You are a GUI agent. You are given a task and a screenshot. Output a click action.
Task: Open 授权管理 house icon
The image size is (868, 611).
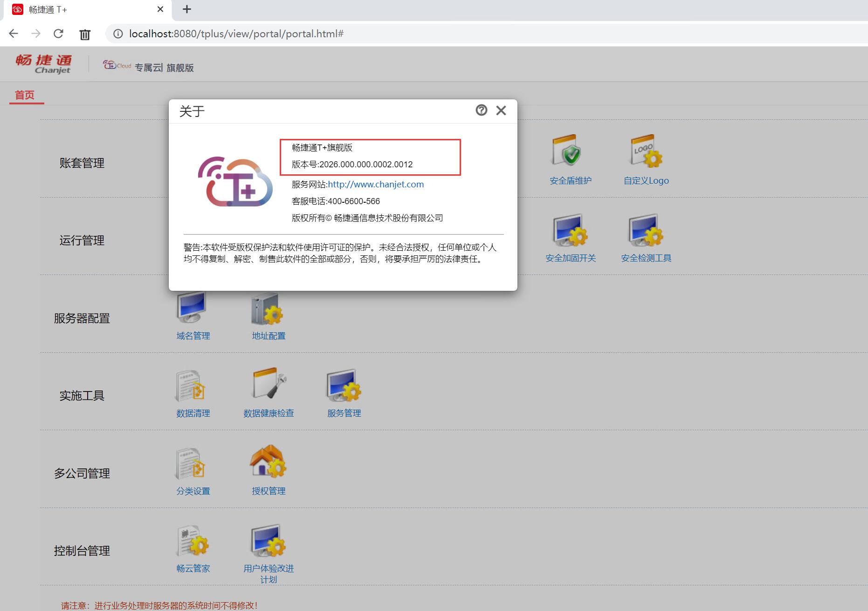(268, 463)
